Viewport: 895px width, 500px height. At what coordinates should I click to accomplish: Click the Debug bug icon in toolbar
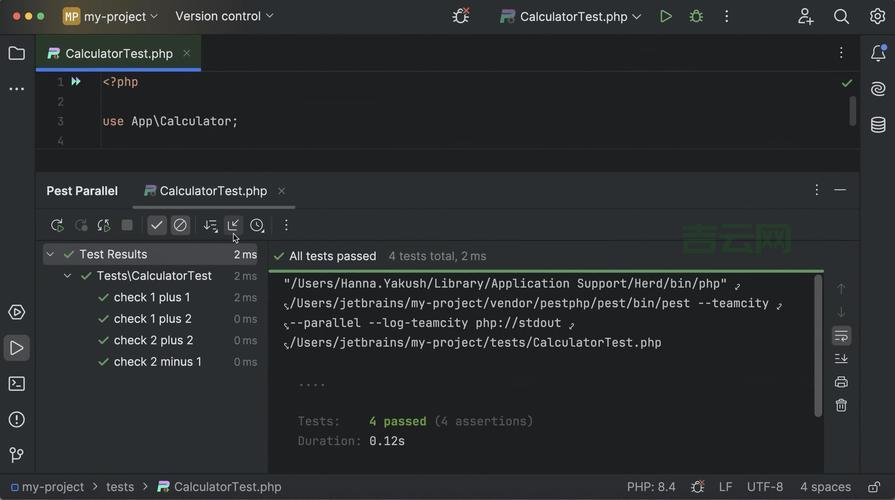[696, 17]
